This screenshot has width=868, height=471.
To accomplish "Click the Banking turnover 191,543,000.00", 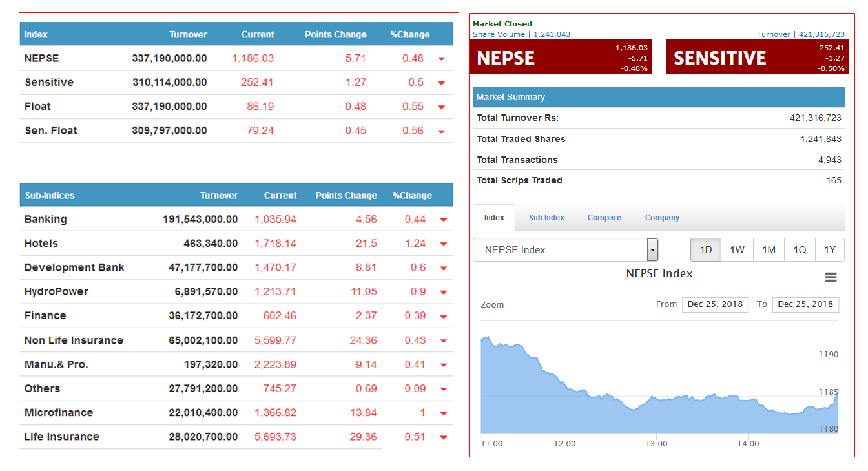I will tap(200, 220).
